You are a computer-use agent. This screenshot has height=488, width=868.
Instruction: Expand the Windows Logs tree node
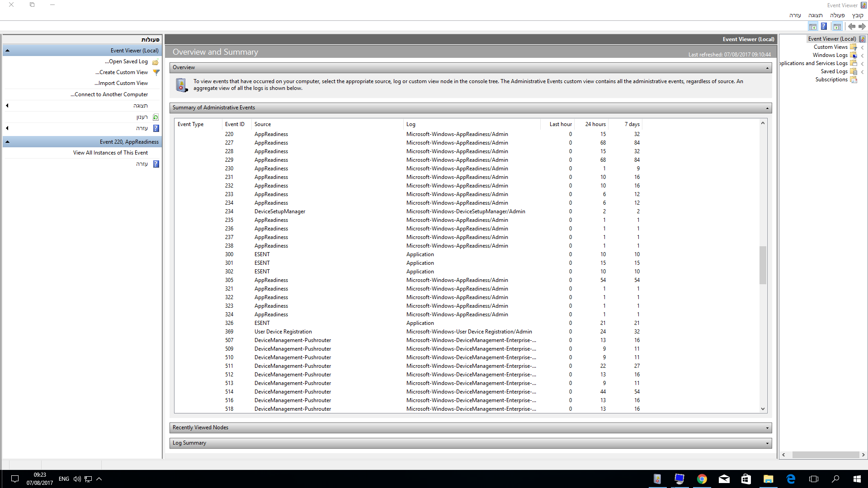click(863, 56)
